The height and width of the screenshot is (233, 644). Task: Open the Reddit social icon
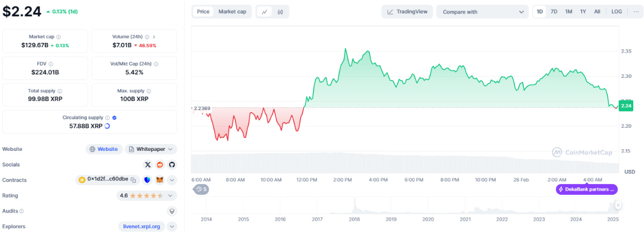tap(160, 165)
